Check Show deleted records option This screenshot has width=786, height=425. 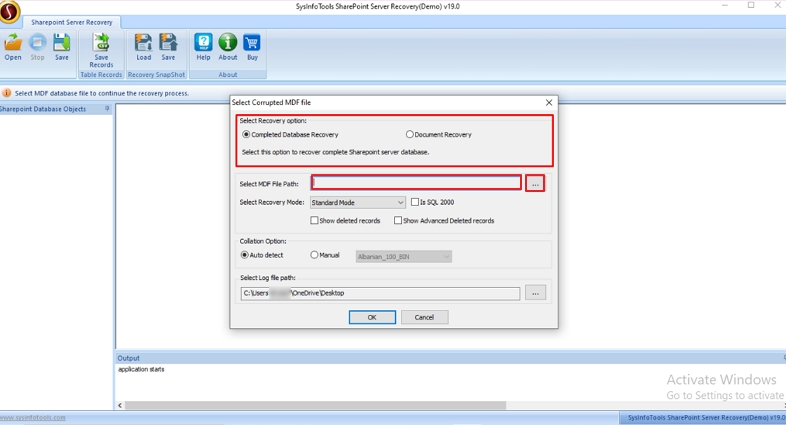315,221
